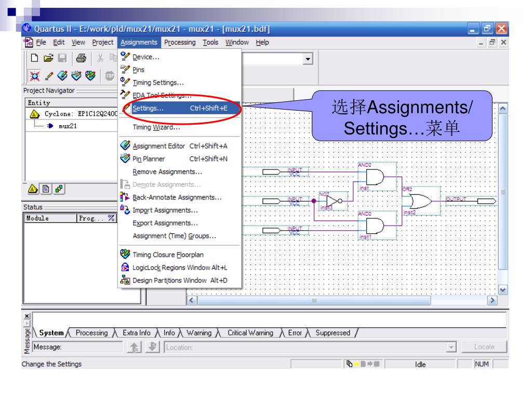
Task: Open the Window menu
Action: (237, 43)
